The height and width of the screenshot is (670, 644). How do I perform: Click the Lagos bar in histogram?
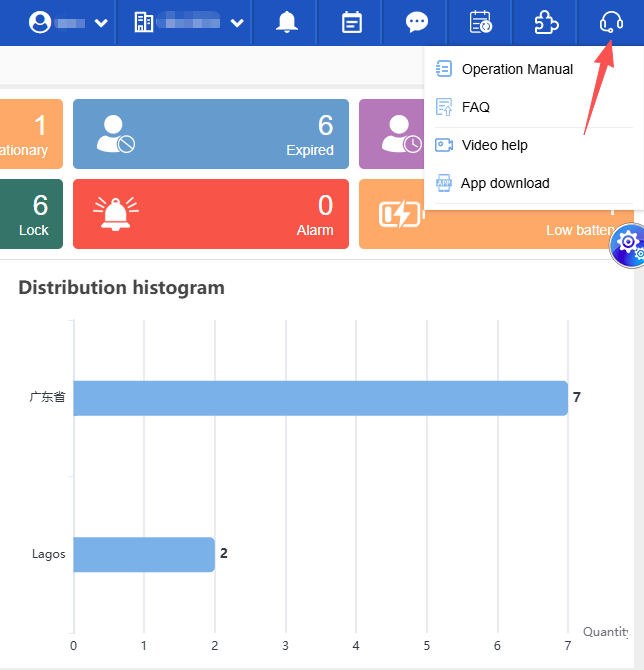144,554
